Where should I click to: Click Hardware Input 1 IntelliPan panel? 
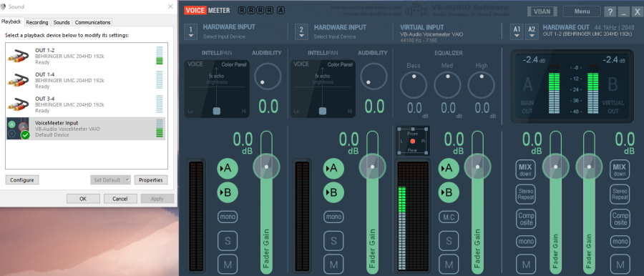point(216,89)
